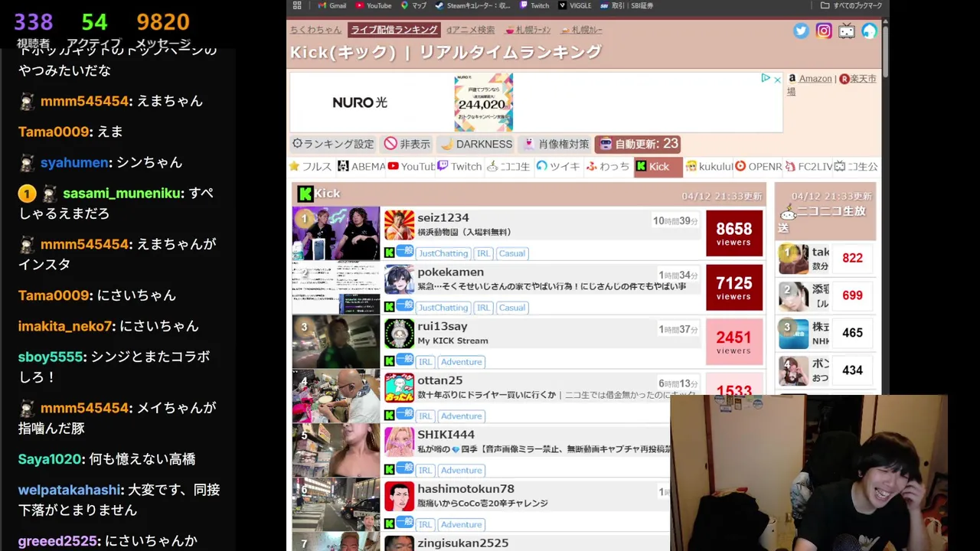Open the YouTube bookmark in bookmarks bar
980x551 pixels.
click(373, 5)
